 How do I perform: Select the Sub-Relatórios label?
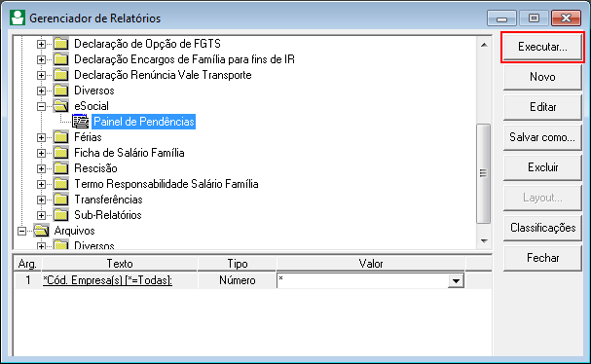[x=108, y=215]
